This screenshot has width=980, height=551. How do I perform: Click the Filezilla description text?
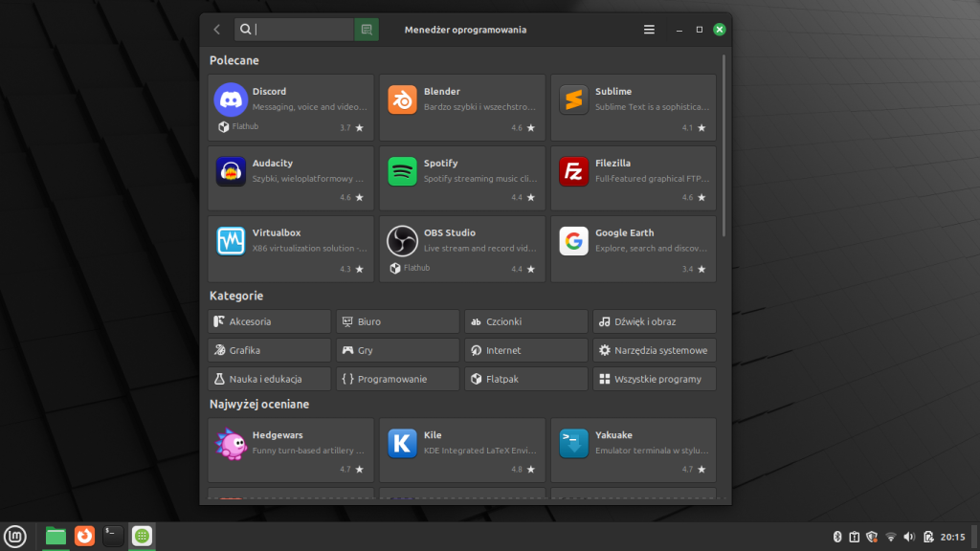[x=652, y=179]
